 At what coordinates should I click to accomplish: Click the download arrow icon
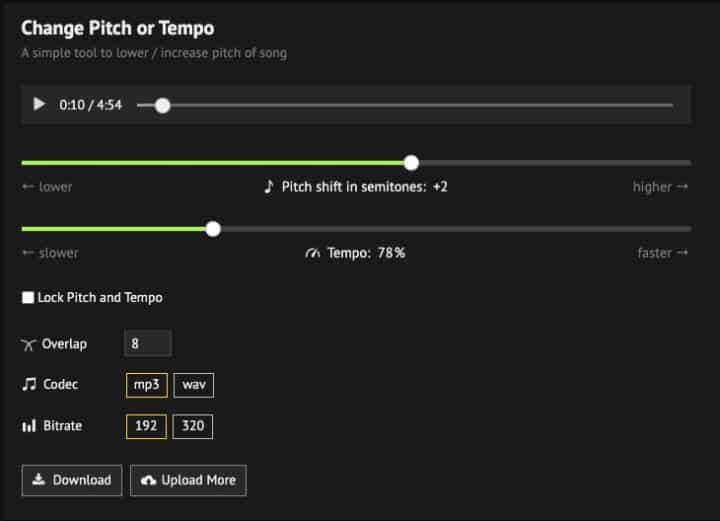(39, 480)
